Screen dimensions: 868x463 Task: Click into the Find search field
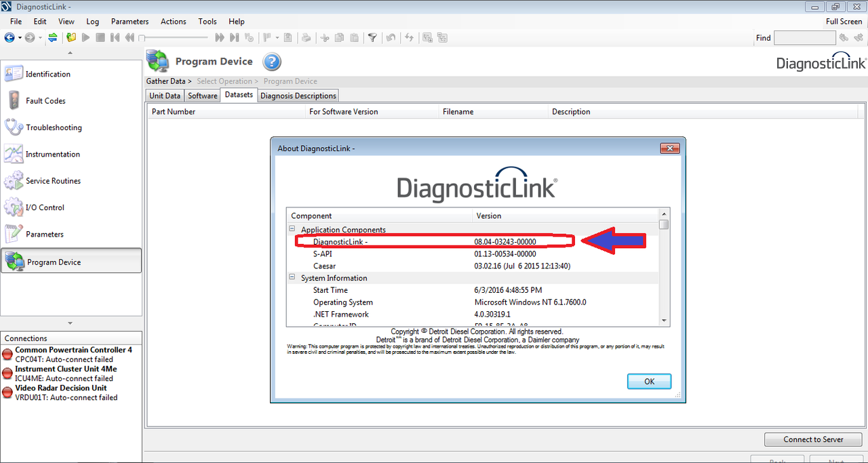click(805, 38)
